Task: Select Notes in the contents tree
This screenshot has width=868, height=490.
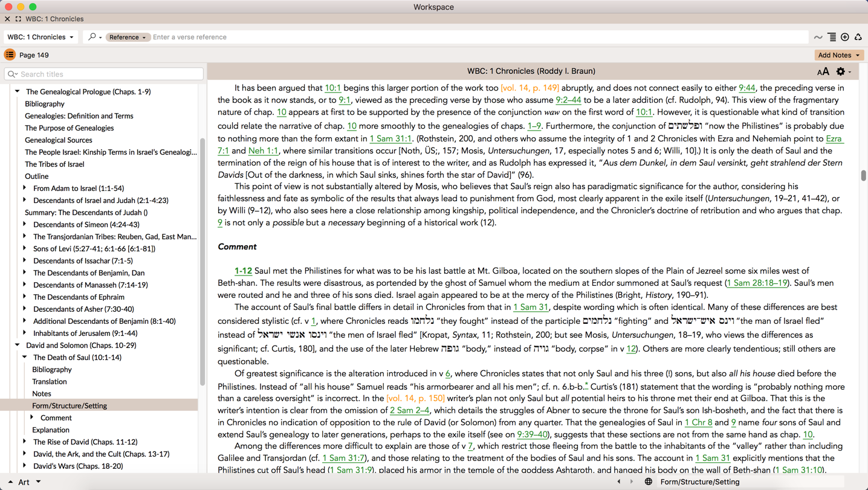Action: 42,393
